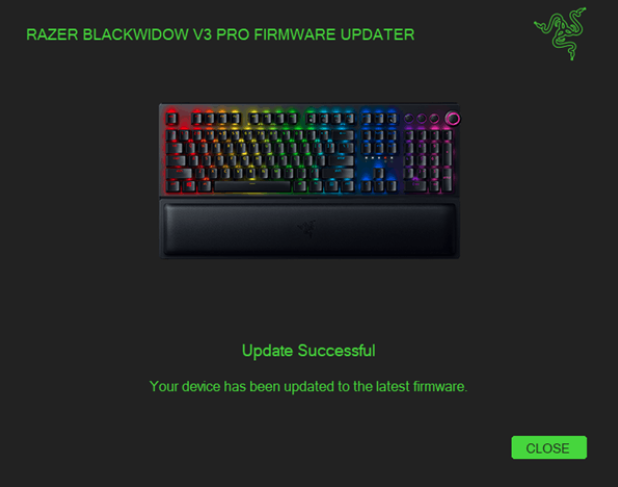Click the Razer triple-snake logo
618x487 pixels.
[560, 34]
